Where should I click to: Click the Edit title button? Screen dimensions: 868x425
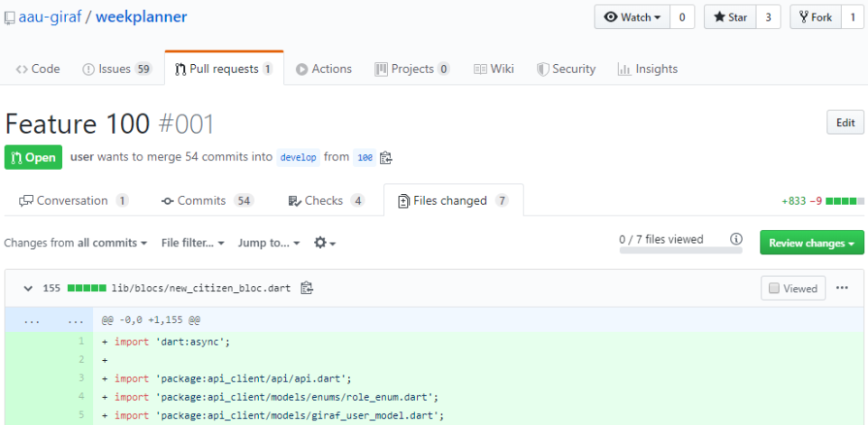point(845,123)
